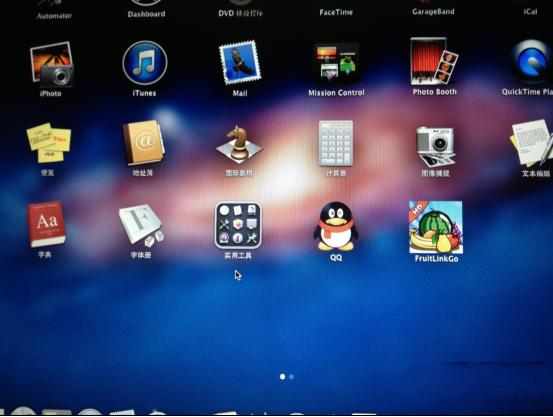Open the Calculator app
Viewport: 553px width, 417px height.
click(336, 143)
